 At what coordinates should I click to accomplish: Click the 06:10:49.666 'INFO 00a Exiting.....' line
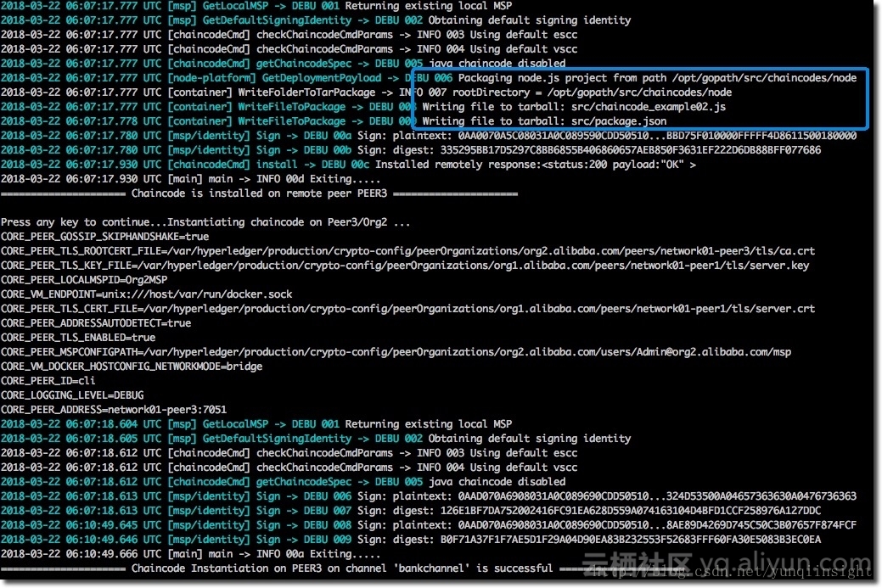[x=191, y=554]
